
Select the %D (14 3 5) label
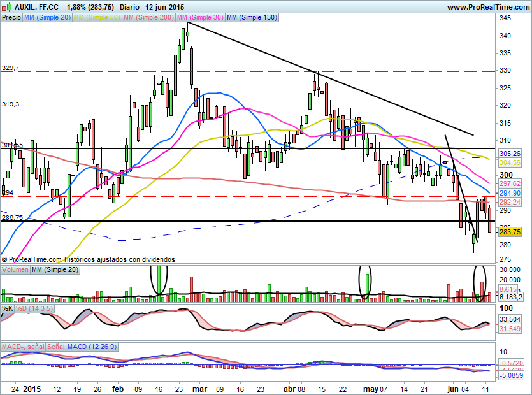(x=35, y=308)
